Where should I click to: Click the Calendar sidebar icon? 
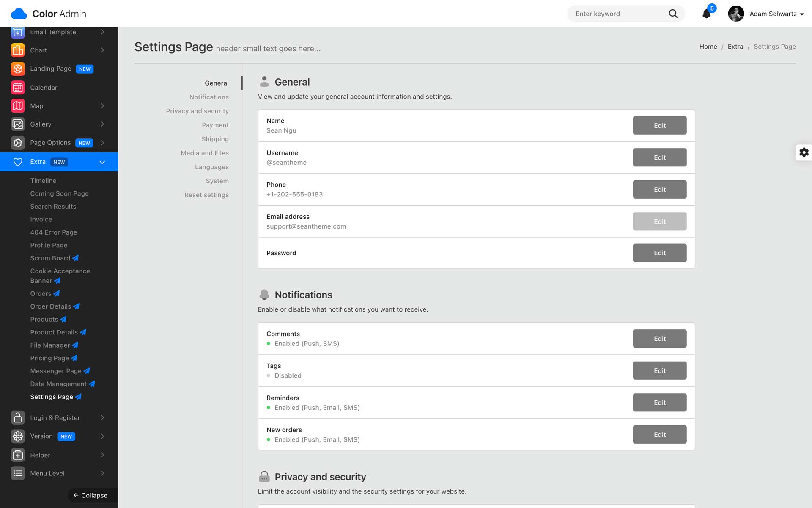coord(18,88)
